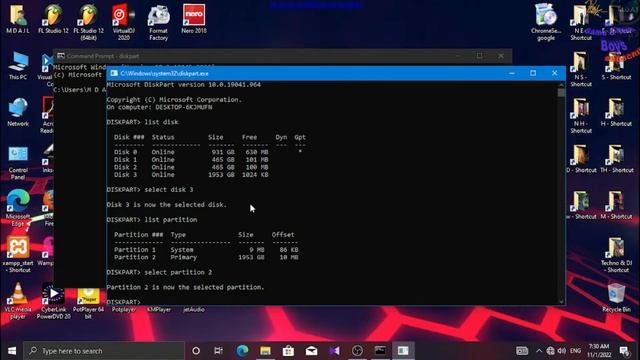Viewport: 640px width, 360px height.
Task: Open the Control Panel desktop icon
Action: tap(18, 163)
